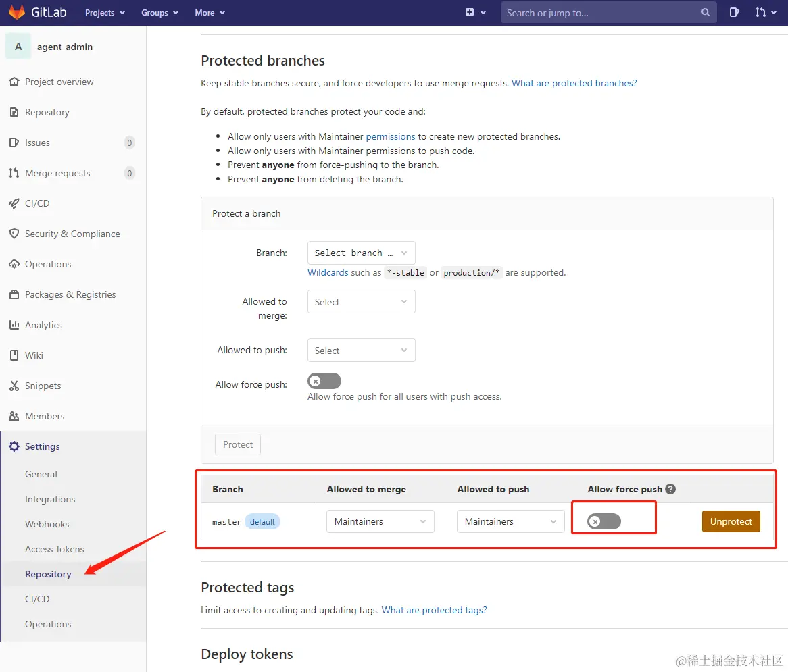Viewport: 788px width, 672px height.
Task: Open master's Allowed to push Maintainers dropdown
Action: tap(510, 521)
